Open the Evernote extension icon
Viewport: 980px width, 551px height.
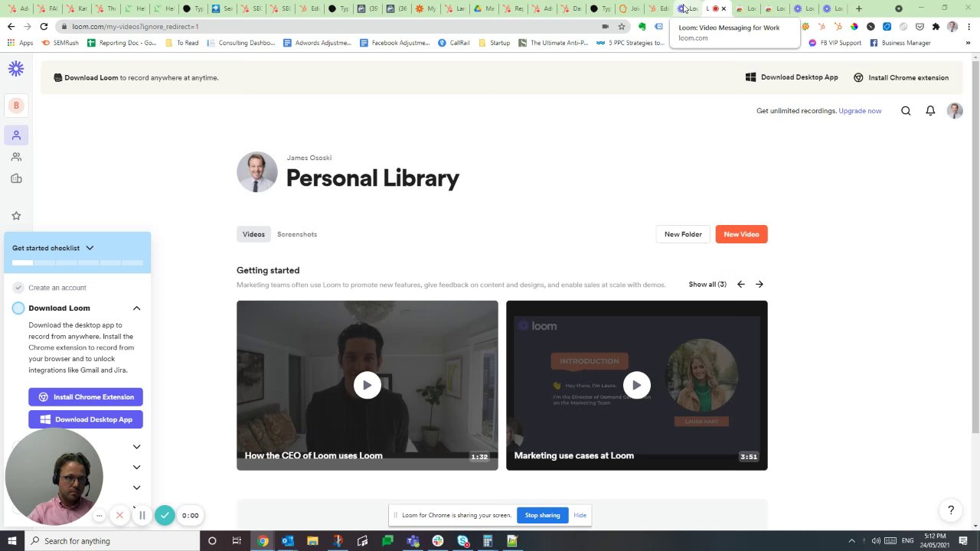pos(642,26)
